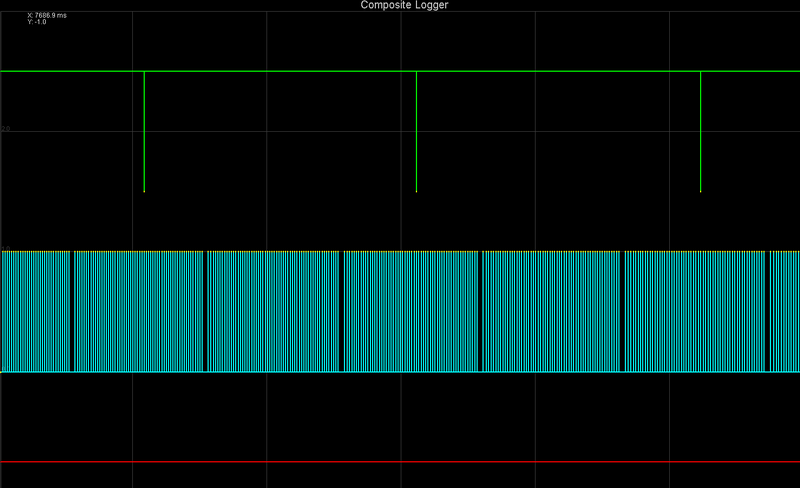Click the last gap in cyan pulse train
This screenshot has height=488, width=800.
click(767, 311)
